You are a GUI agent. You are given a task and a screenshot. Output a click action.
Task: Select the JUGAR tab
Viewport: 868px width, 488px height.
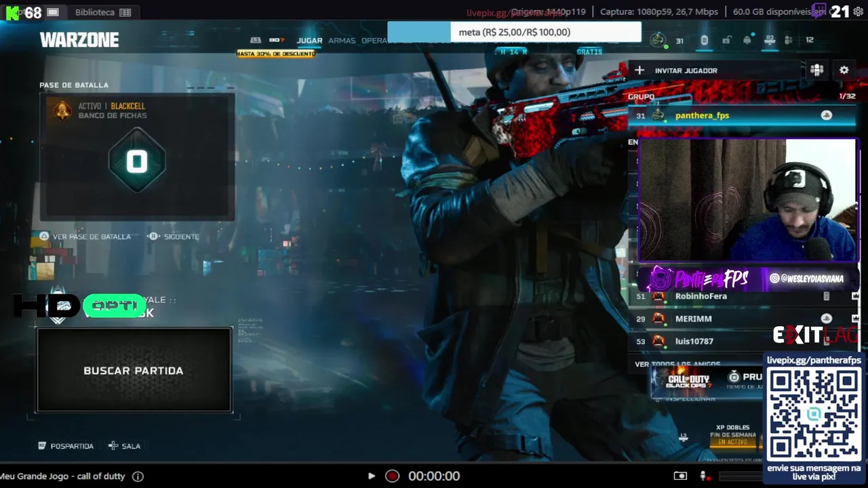309,41
